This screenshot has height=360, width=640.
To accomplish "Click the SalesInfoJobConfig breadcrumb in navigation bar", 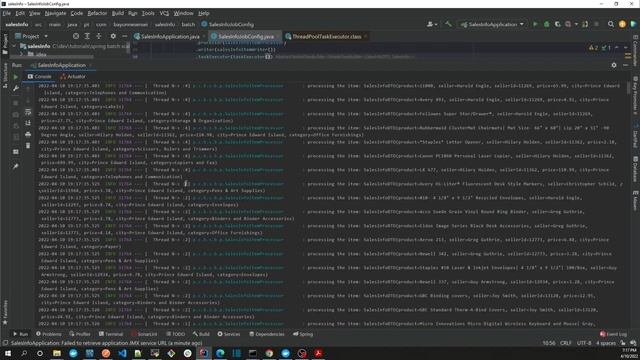I will pyautogui.click(x=227, y=24).
